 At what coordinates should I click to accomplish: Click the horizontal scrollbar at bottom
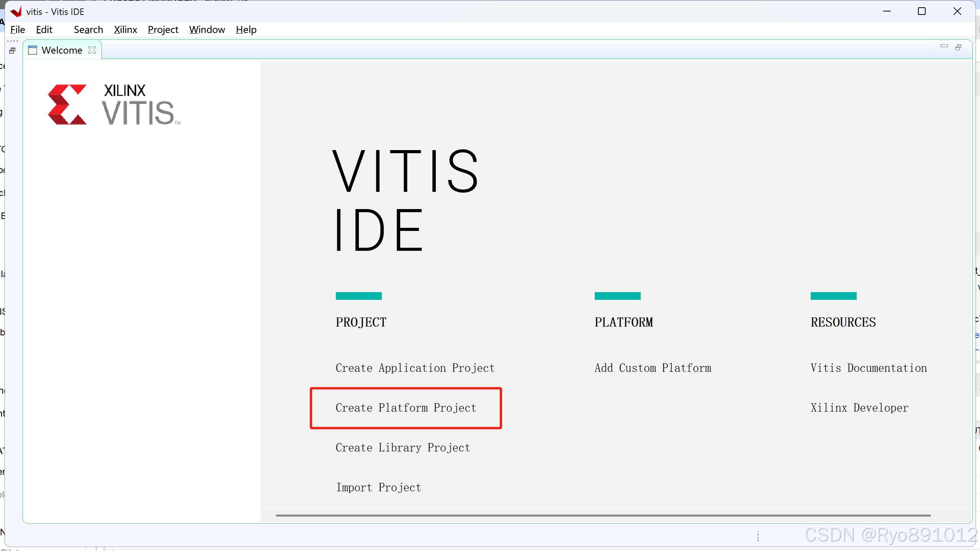[603, 515]
